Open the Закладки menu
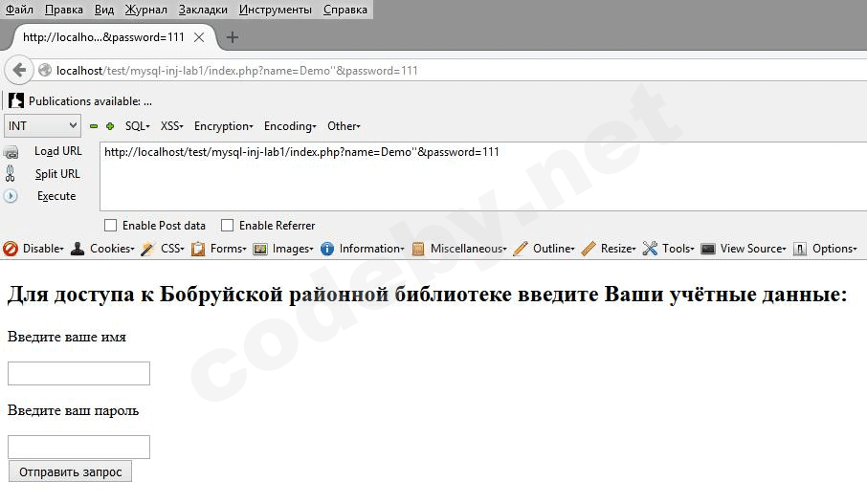Viewport: 867px width, 504px height. pos(203,10)
